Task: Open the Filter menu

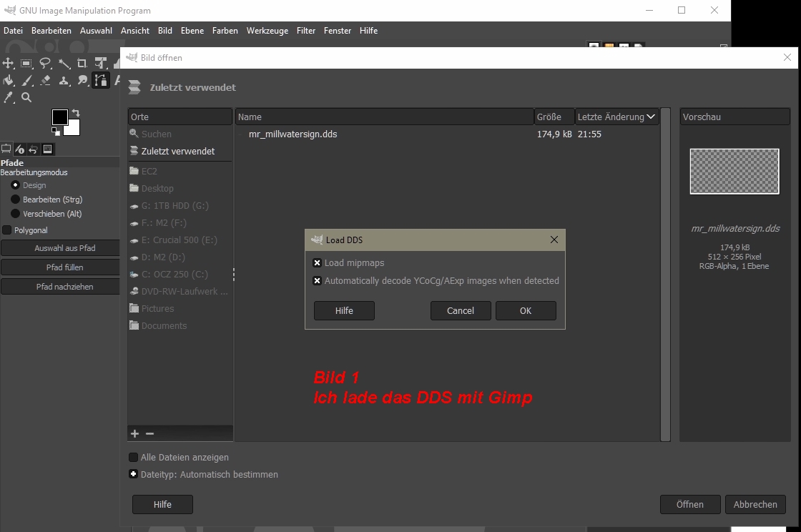Action: [x=306, y=31]
